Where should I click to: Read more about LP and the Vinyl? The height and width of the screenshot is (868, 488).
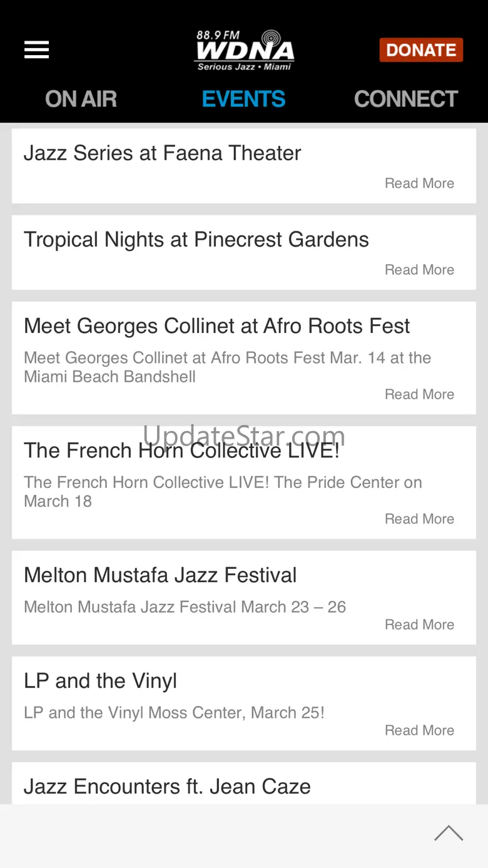point(419,730)
